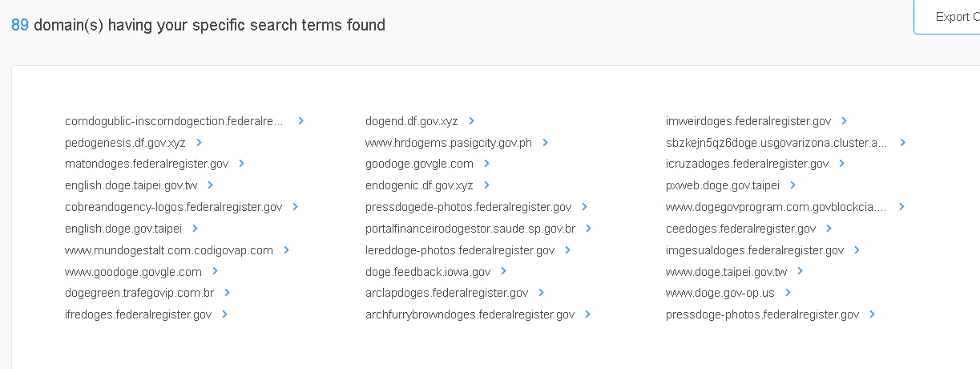
Task: Open endogenic.df.gov.xyz domain link
Action: pyautogui.click(x=419, y=185)
